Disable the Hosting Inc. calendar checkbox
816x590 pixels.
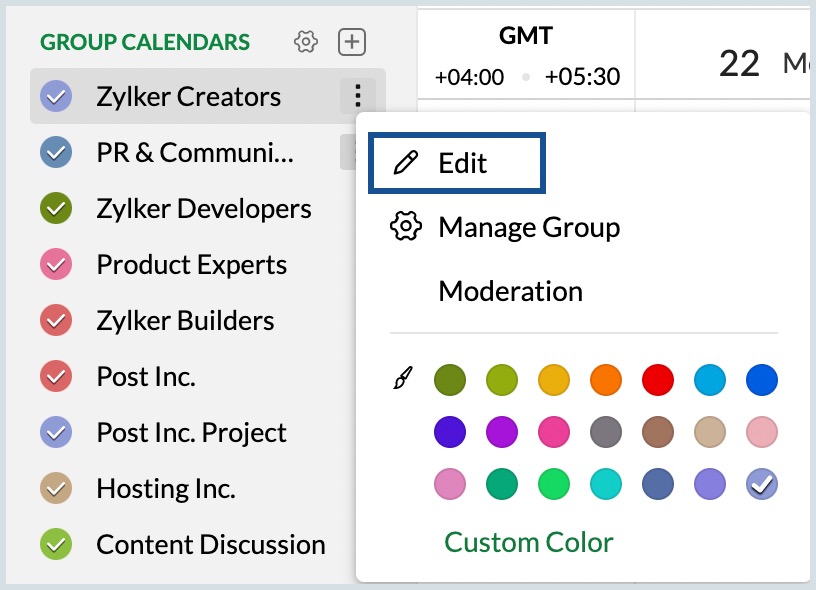tap(53, 489)
